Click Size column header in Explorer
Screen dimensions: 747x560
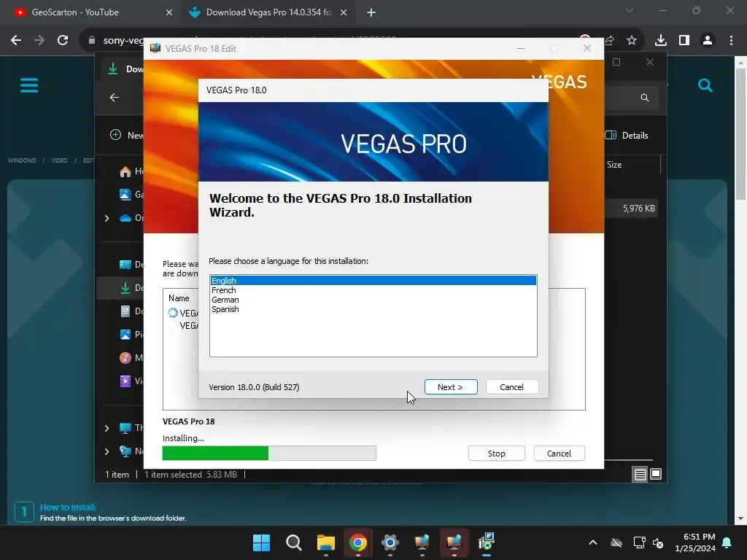click(x=614, y=165)
